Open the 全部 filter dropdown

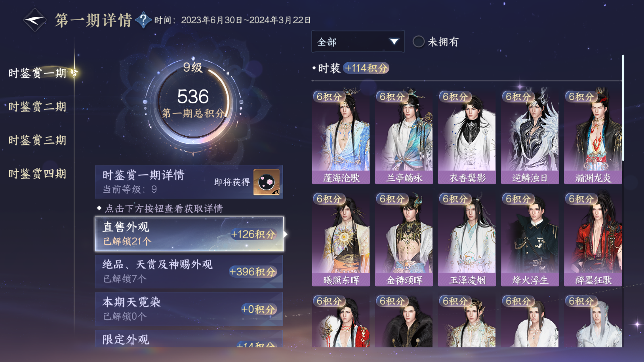[x=358, y=42]
